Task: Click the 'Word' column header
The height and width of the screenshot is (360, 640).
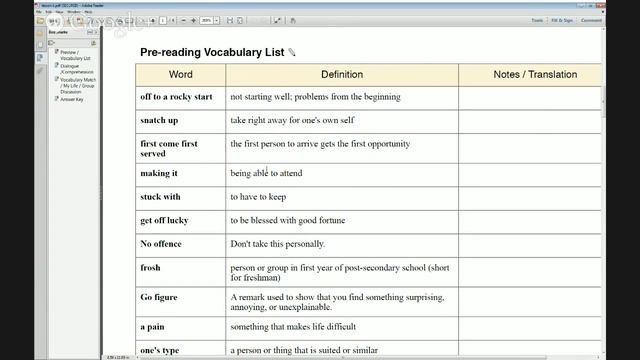Action: (180, 75)
